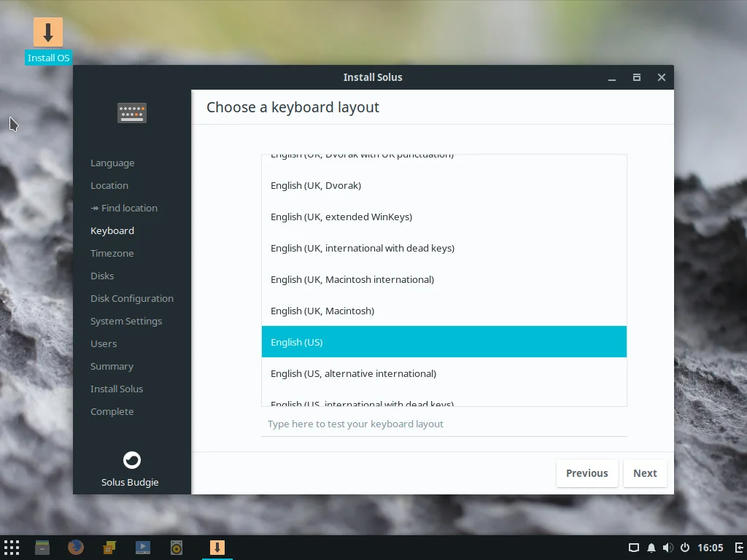Launch Firefox from the taskbar
This screenshot has width=747, height=560.
pyautogui.click(x=76, y=548)
